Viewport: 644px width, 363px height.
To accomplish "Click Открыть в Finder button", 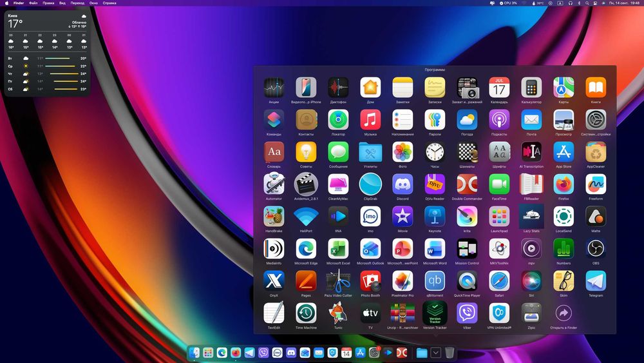I will coord(563,313).
